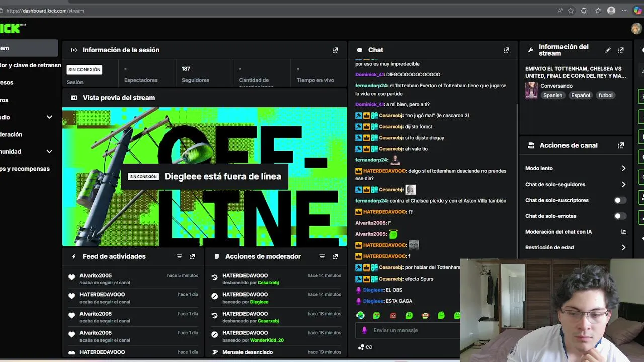Pop out the Chat panel
The image size is (644, 362).
coord(506,50)
